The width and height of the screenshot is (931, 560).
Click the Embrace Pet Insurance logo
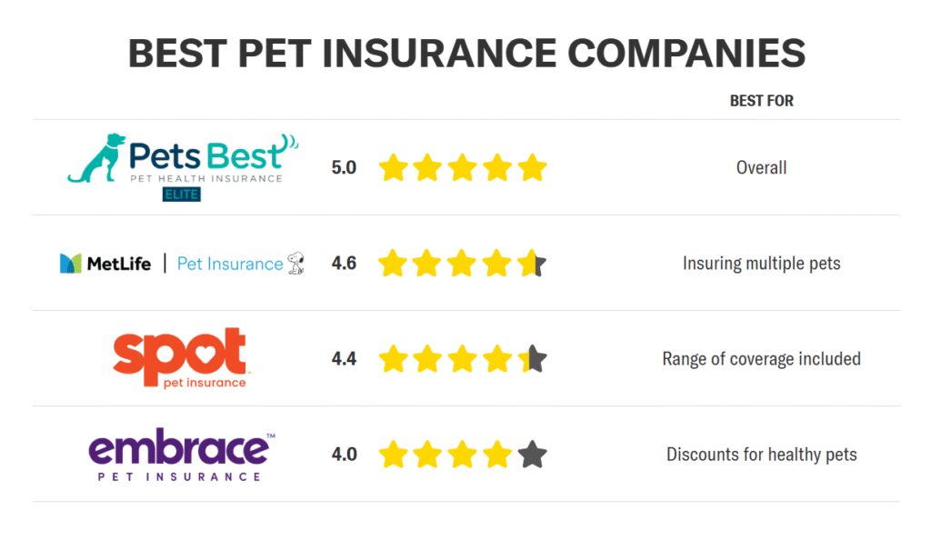(182, 455)
